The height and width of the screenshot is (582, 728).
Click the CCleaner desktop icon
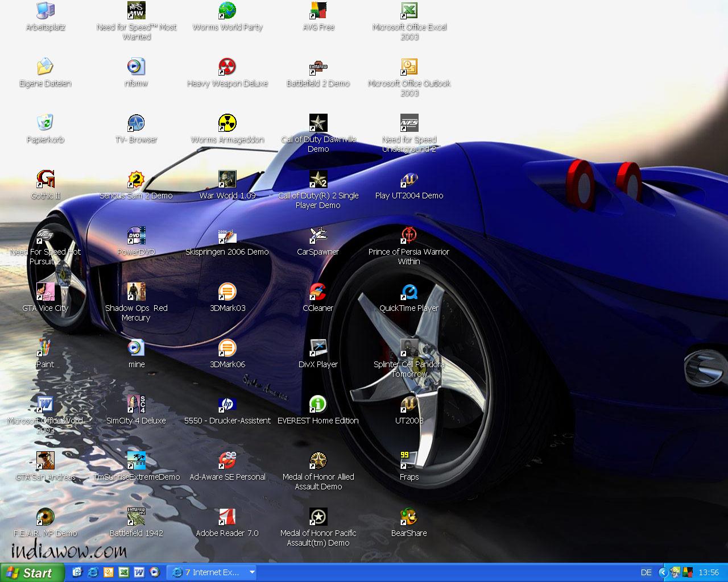318,292
